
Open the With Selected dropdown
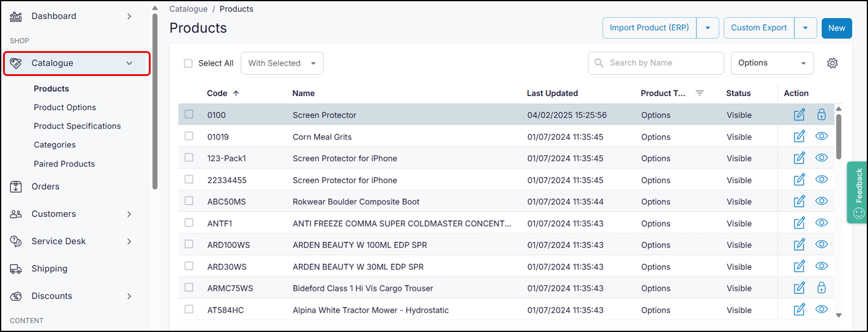point(282,63)
